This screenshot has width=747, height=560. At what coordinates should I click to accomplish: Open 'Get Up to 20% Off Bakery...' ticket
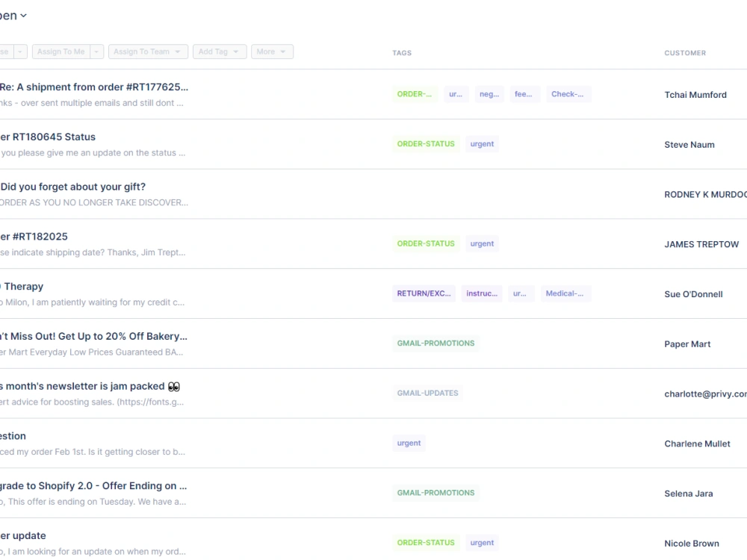click(94, 336)
